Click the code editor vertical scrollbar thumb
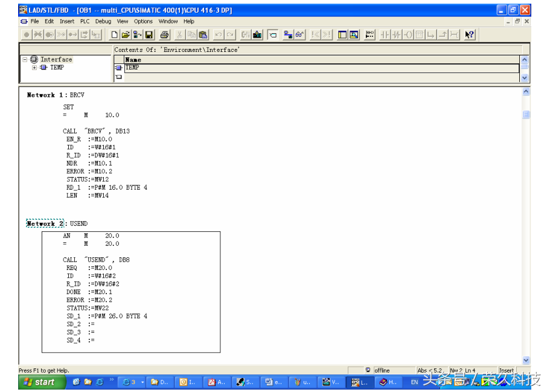 (526, 115)
